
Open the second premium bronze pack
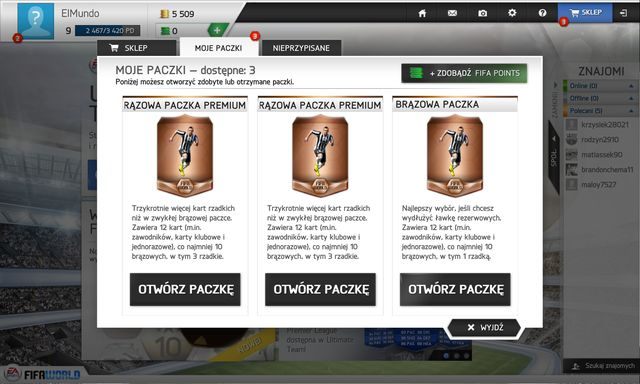coord(320,289)
